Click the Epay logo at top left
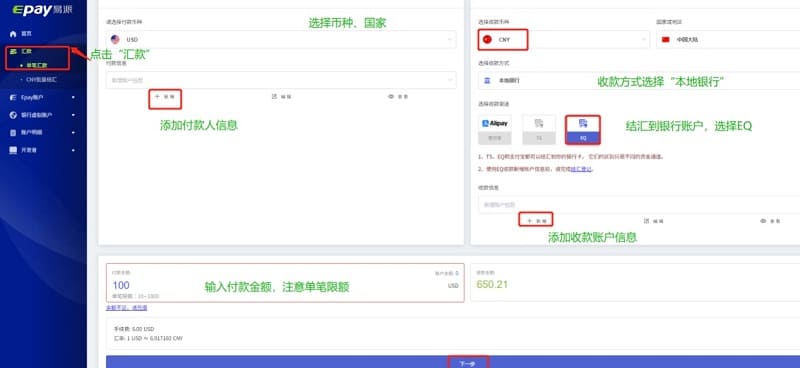This screenshot has height=368, width=800. [x=42, y=10]
